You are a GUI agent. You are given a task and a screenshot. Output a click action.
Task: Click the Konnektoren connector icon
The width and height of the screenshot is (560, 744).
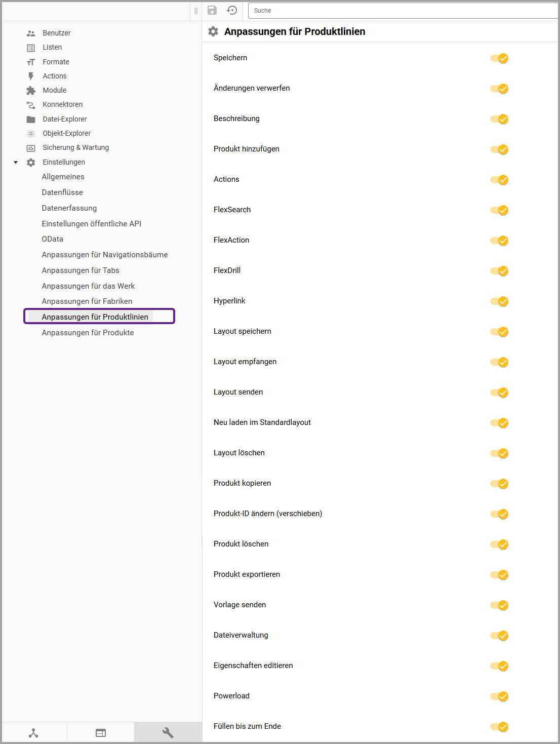(31, 105)
